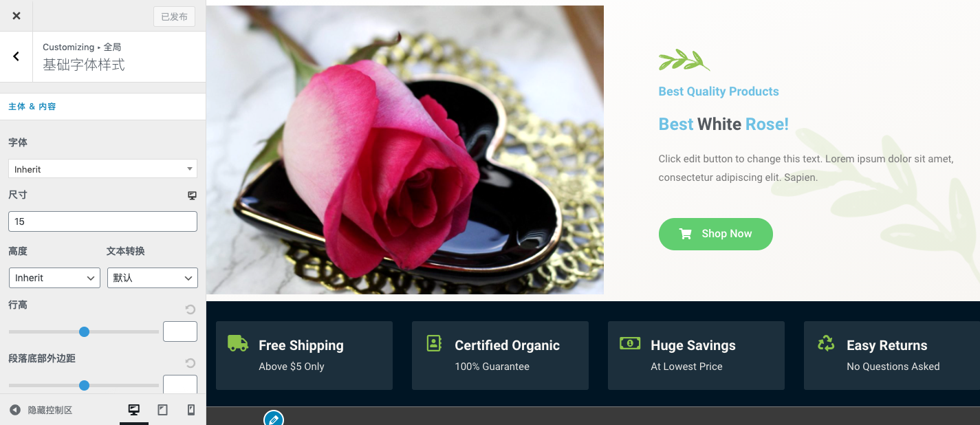
Task: Click the cash icon by Huge Savings
Action: tap(630, 342)
